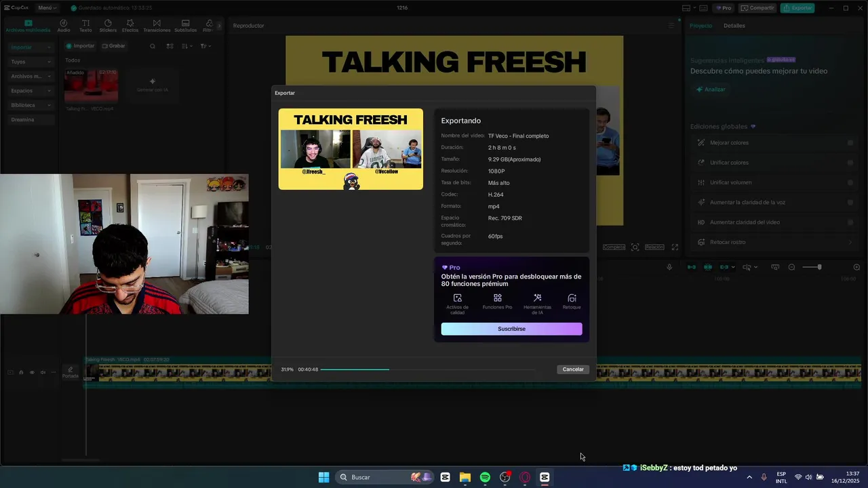Image resolution: width=868 pixels, height=488 pixels.
Task: Click the export progress bar
Action: tap(427, 369)
